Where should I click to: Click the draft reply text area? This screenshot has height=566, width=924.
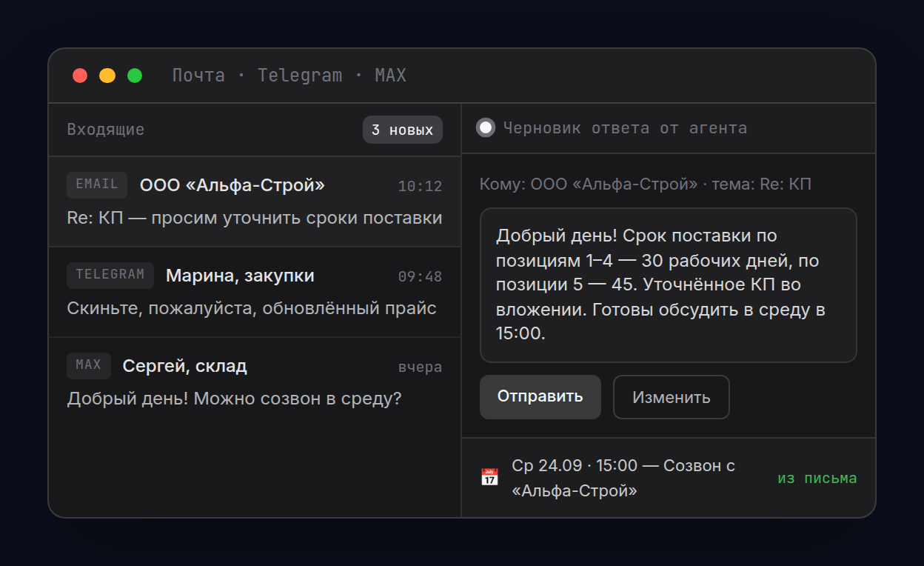click(x=669, y=285)
